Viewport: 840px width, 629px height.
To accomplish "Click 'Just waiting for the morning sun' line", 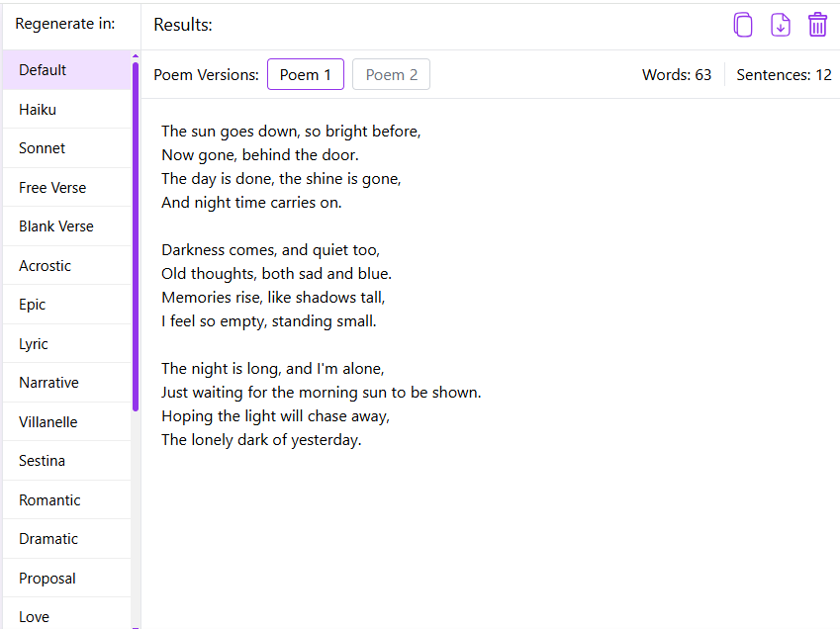I will [x=321, y=393].
